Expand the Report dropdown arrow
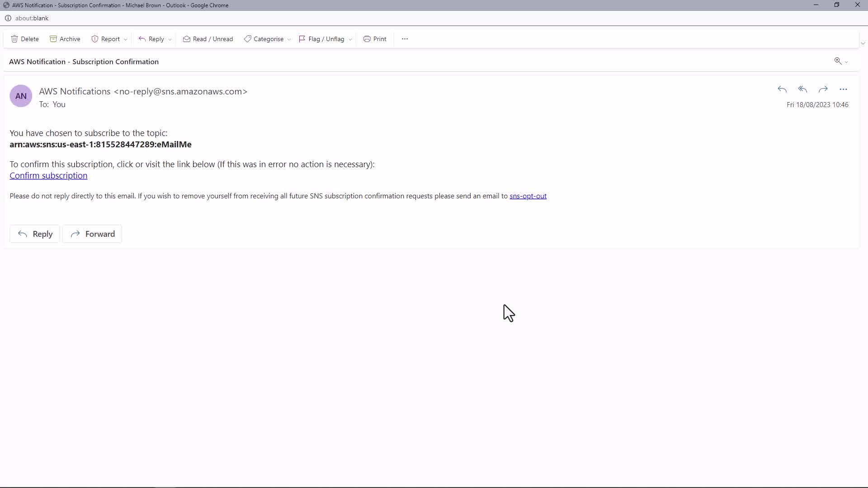This screenshot has height=488, width=868. click(126, 39)
